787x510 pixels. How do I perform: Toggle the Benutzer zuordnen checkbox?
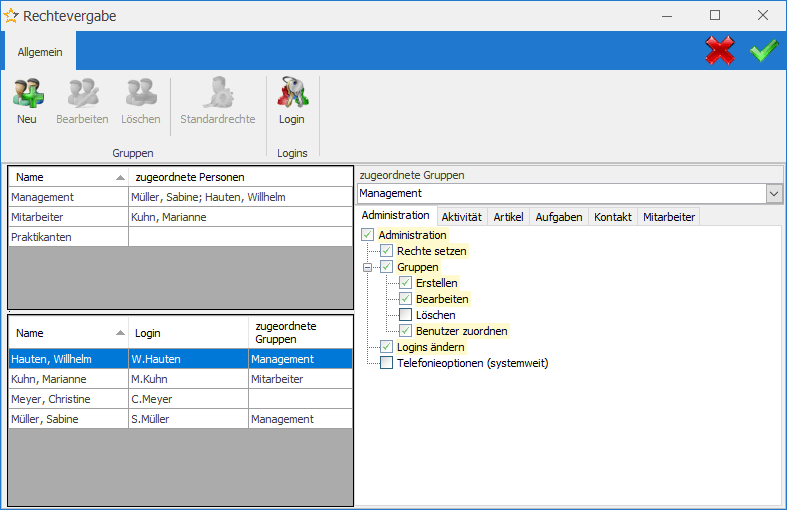(x=406, y=331)
